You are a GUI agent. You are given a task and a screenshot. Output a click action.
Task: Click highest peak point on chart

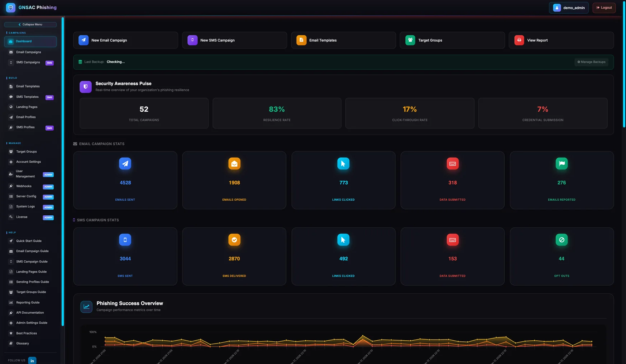[363, 336]
